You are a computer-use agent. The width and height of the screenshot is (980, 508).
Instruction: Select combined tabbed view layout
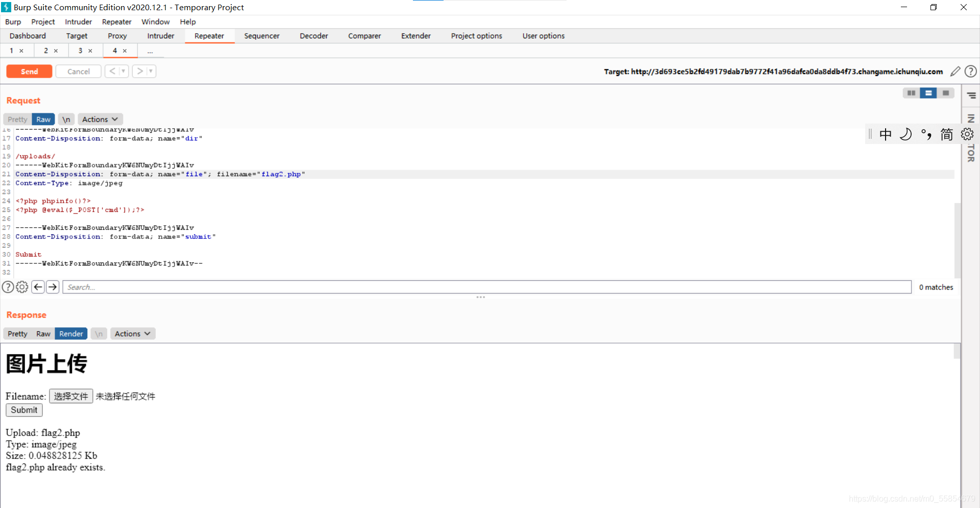click(946, 93)
